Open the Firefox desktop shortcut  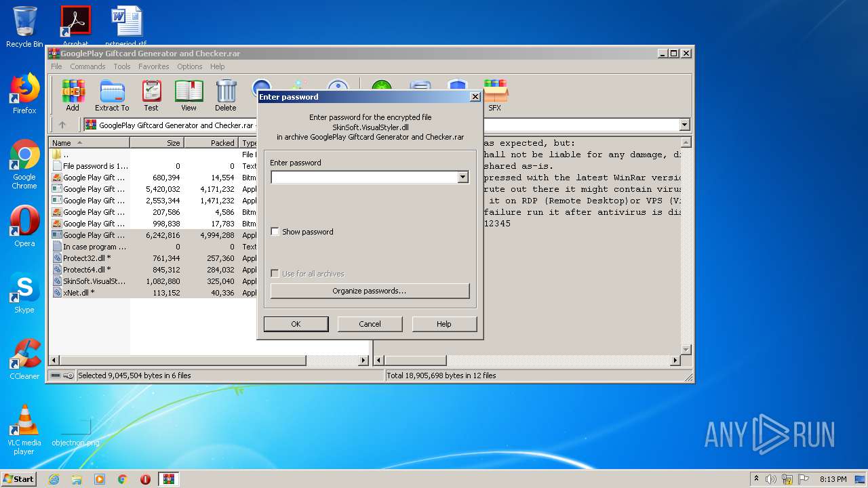(24, 94)
